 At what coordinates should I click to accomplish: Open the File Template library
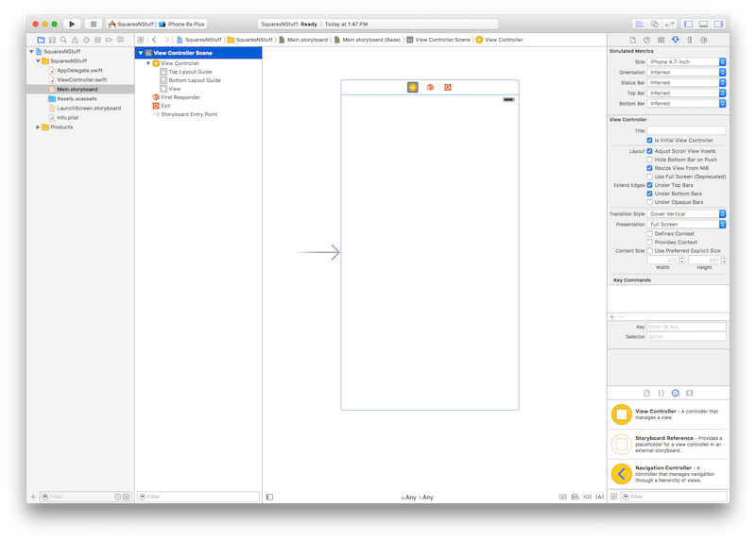pos(647,393)
